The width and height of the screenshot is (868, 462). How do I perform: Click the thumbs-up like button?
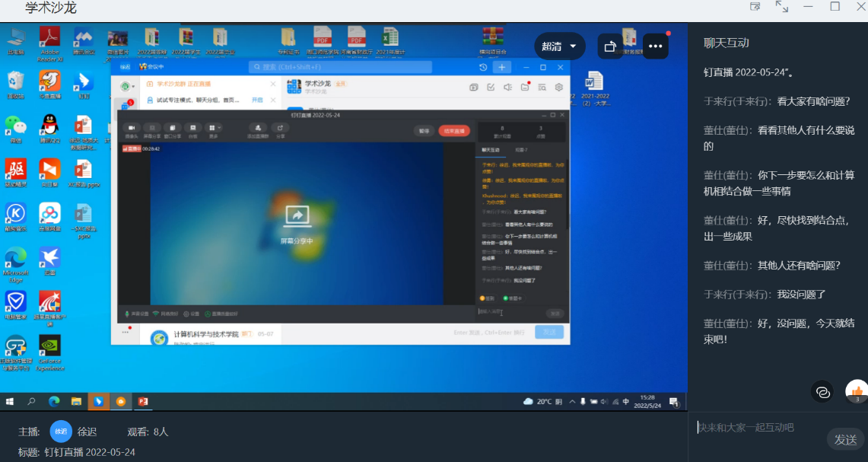pos(857,392)
